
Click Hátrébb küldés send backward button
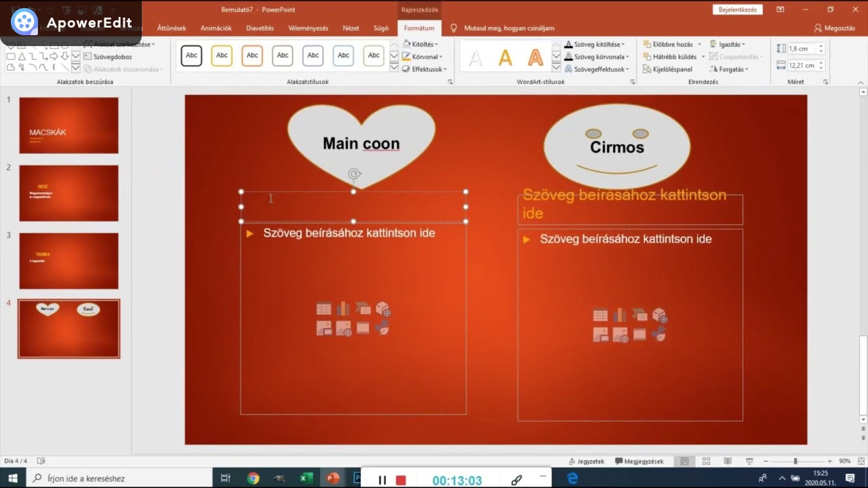click(x=669, y=57)
